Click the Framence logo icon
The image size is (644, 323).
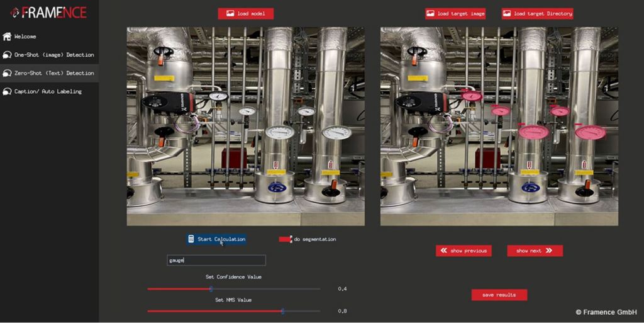(x=14, y=13)
